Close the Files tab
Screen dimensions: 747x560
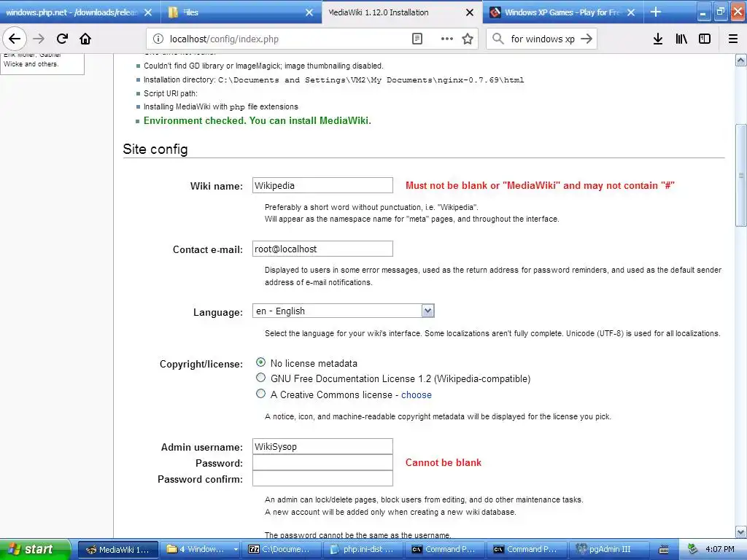click(x=309, y=12)
